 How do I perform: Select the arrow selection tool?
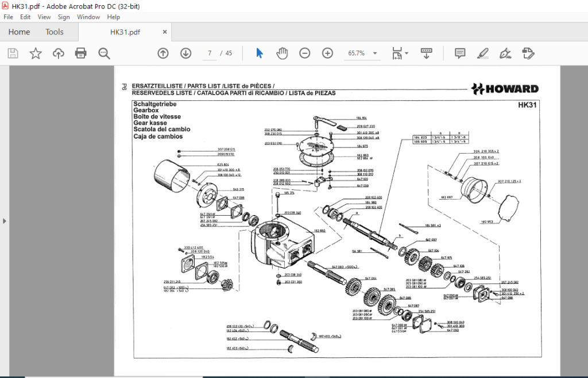pyautogui.click(x=259, y=53)
